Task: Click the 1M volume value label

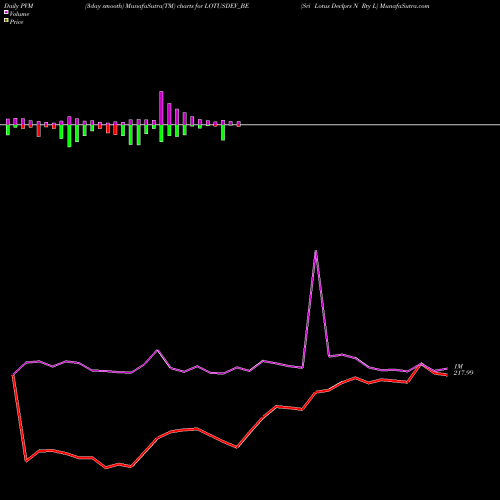Action: pos(459,366)
